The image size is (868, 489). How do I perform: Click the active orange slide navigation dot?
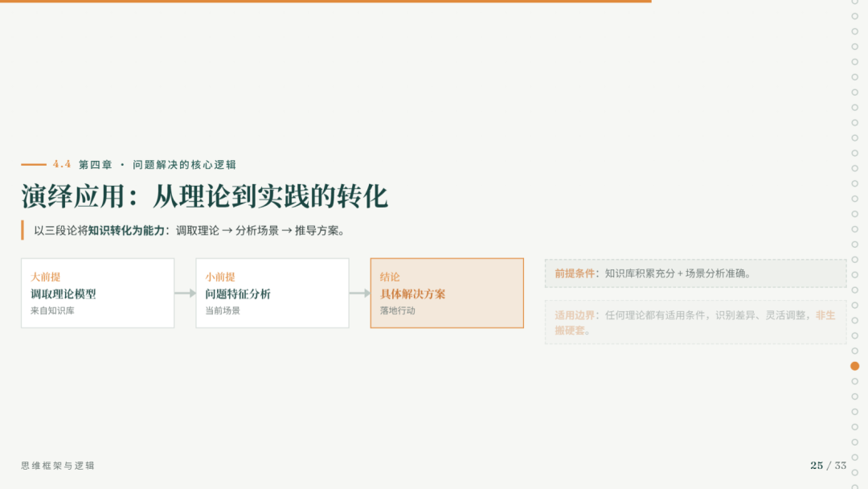click(854, 366)
